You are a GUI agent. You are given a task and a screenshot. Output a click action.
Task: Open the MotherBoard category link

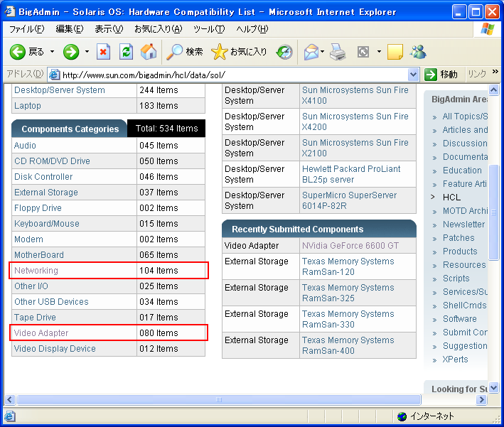(x=39, y=255)
